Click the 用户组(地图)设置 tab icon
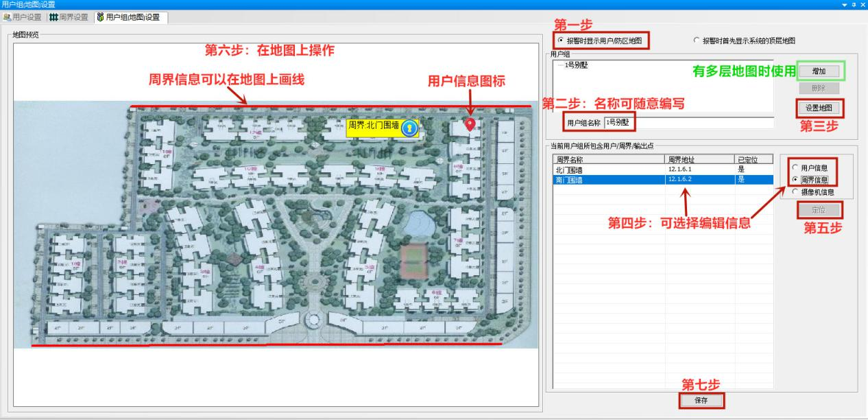 pos(100,17)
